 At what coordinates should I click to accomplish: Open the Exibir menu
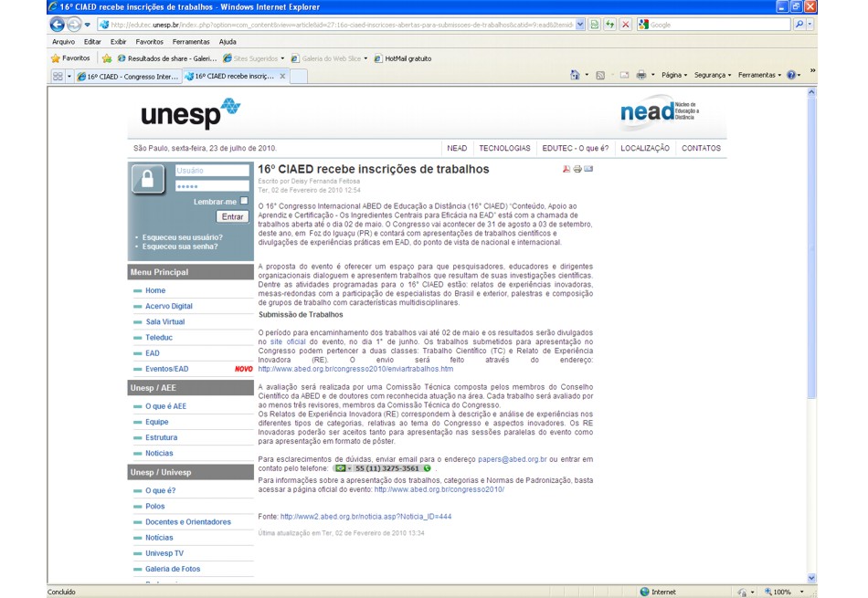[118, 41]
